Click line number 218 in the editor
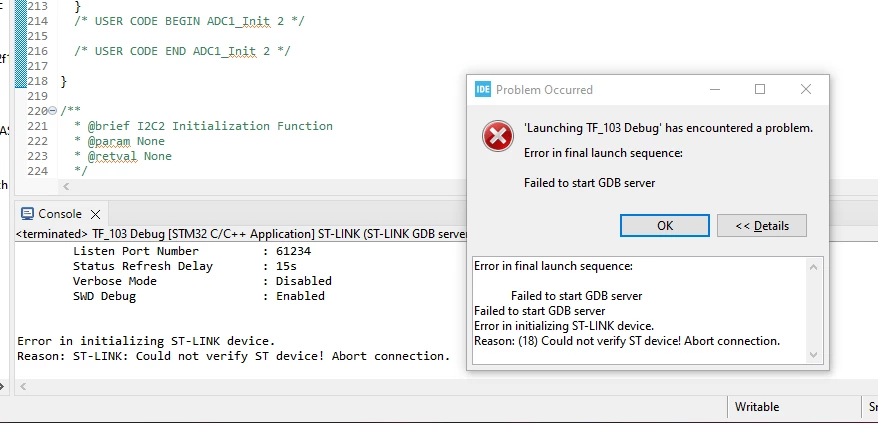878x428 pixels. (38, 81)
